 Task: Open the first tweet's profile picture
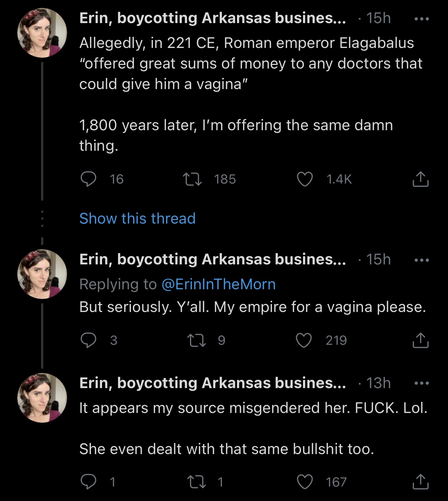[42, 33]
